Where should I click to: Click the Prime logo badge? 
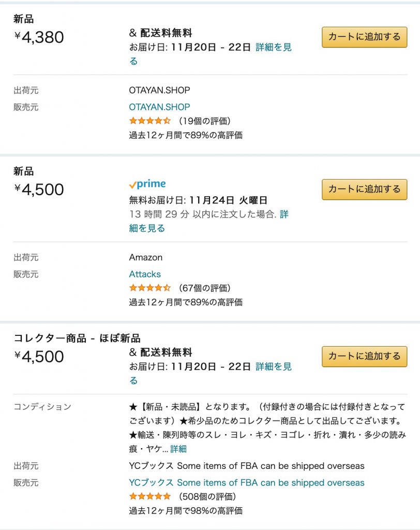tap(147, 184)
